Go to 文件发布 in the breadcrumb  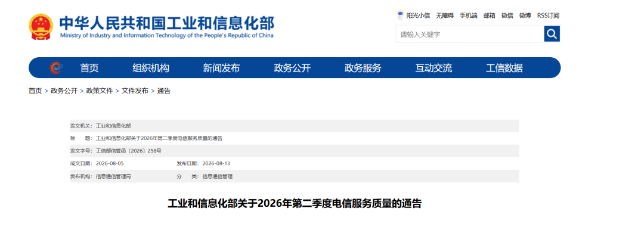coord(135,91)
